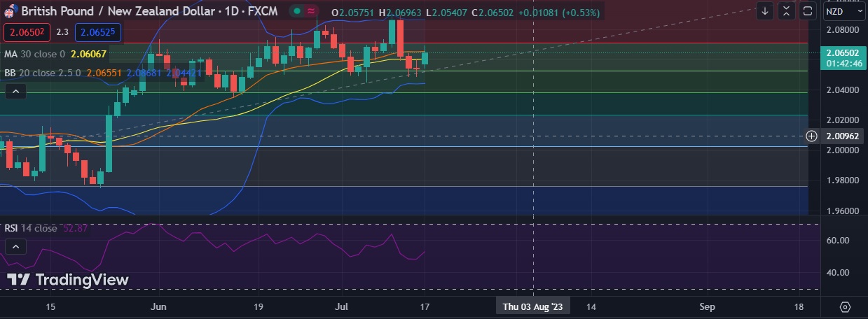The image size is (868, 319).
Task: Click the plus icon at price 2.00962
Action: [812, 136]
